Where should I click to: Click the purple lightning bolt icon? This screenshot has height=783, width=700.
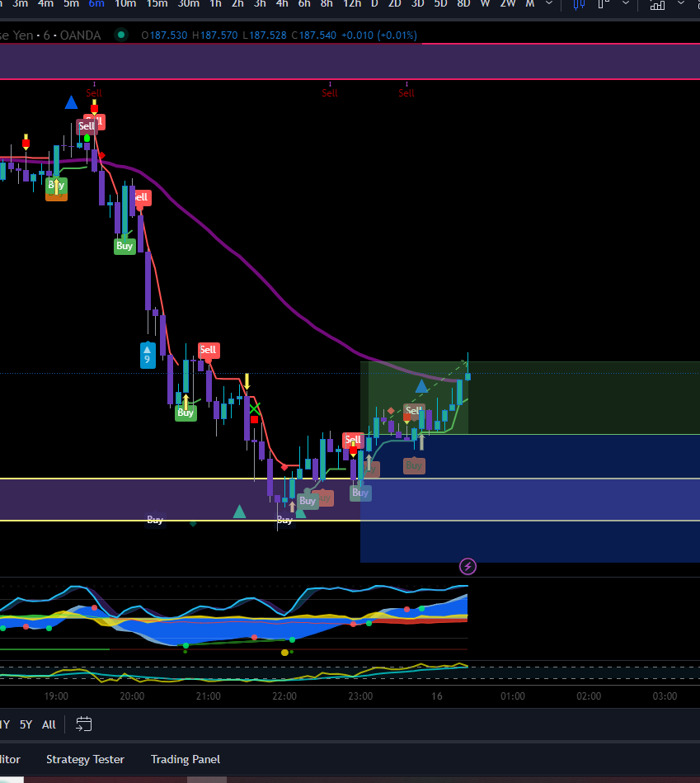[467, 566]
